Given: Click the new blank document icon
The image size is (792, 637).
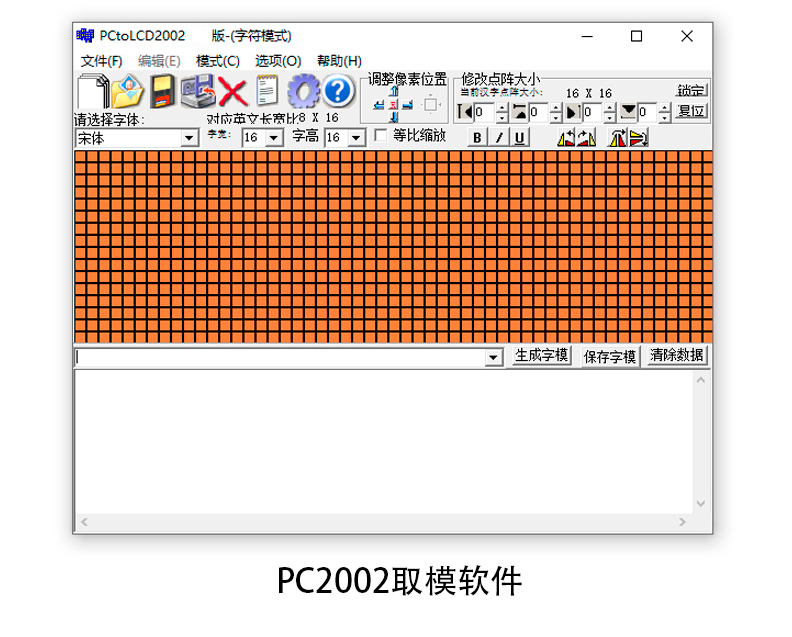Looking at the screenshot, I should (93, 91).
